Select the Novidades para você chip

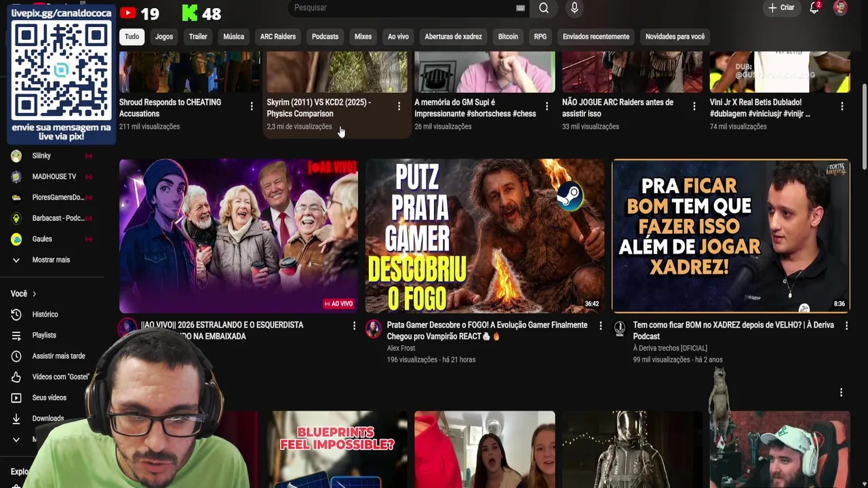675,37
